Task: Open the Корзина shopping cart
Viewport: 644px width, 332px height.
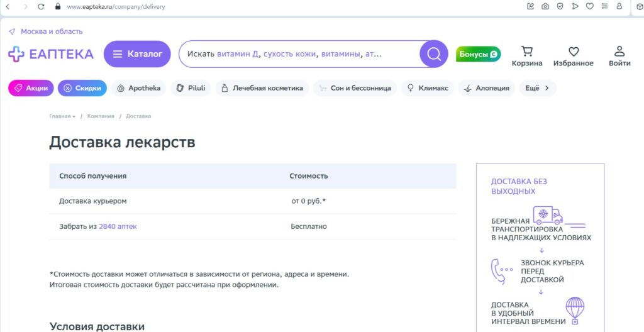Action: 527,55
